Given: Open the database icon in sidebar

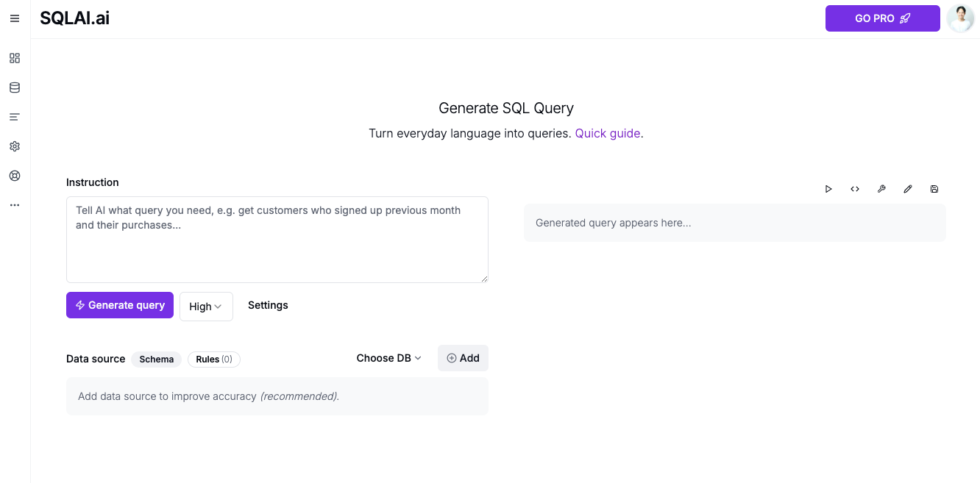Looking at the screenshot, I should (x=15, y=87).
